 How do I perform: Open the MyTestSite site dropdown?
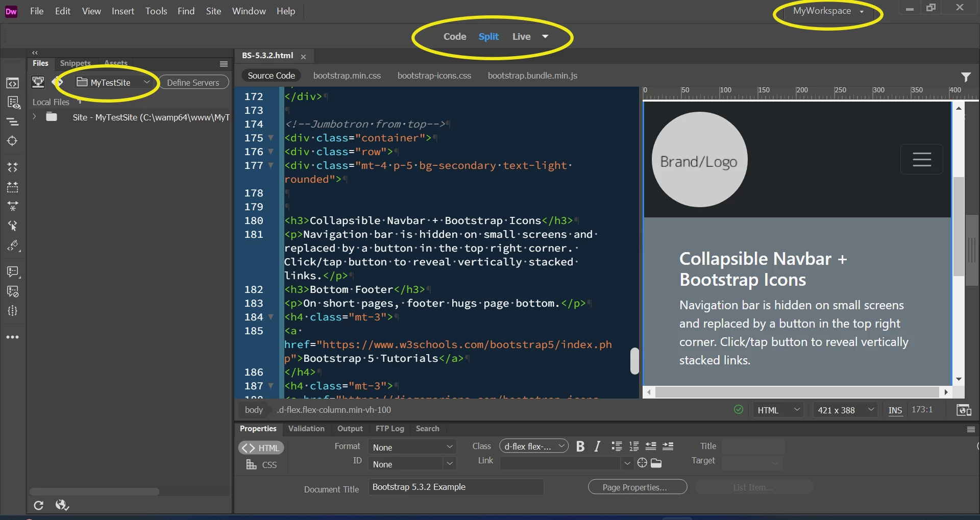coord(114,82)
